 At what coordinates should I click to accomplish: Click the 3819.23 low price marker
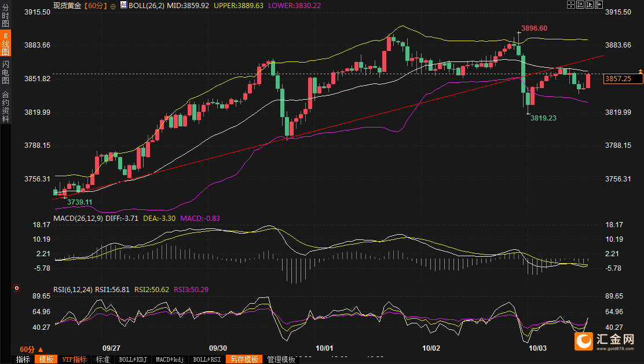tap(543, 118)
